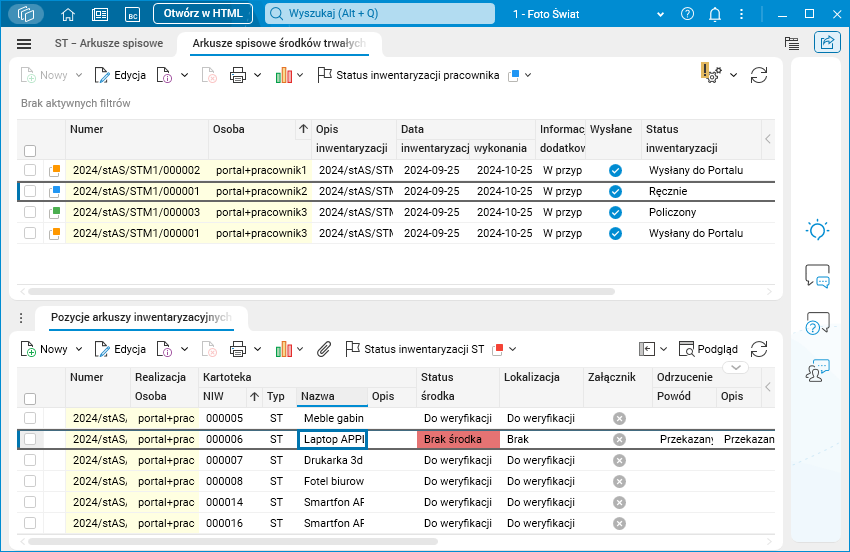This screenshot has height=552, width=850.
Task: Click the search field Wyszukaj
Action: point(380,14)
